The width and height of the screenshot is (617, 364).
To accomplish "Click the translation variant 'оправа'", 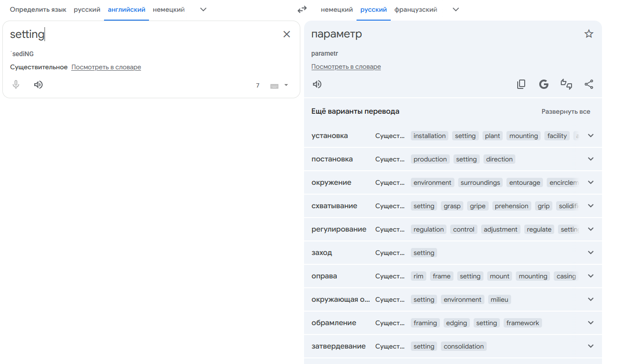I will point(324,276).
